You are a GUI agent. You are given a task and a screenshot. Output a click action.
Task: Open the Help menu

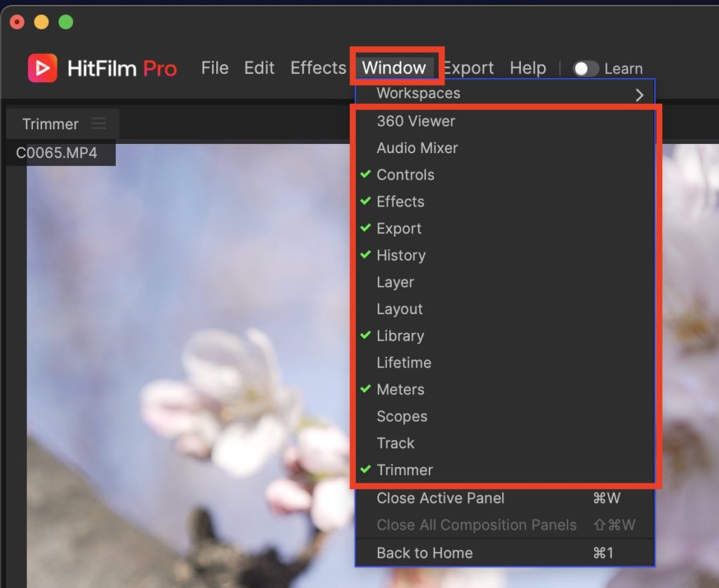coord(528,68)
